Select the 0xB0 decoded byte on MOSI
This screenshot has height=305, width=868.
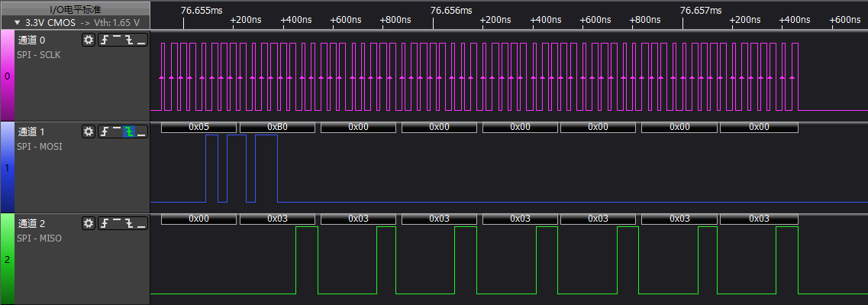(x=277, y=127)
